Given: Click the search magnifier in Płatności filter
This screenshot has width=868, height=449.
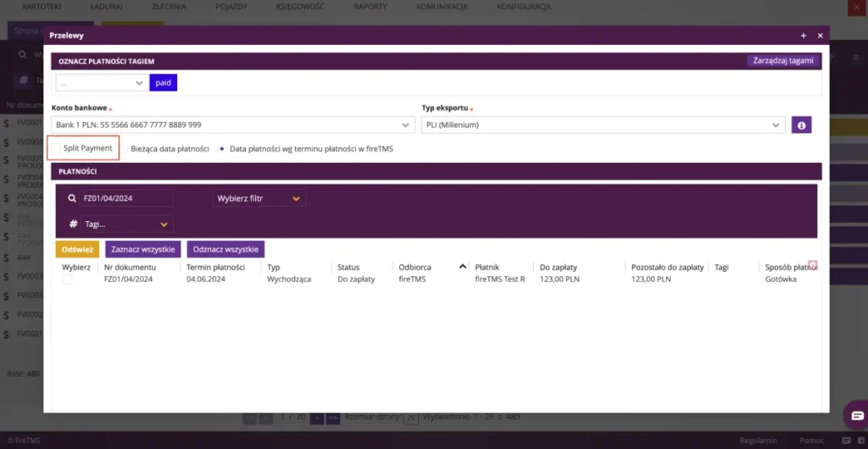Looking at the screenshot, I should [x=72, y=198].
